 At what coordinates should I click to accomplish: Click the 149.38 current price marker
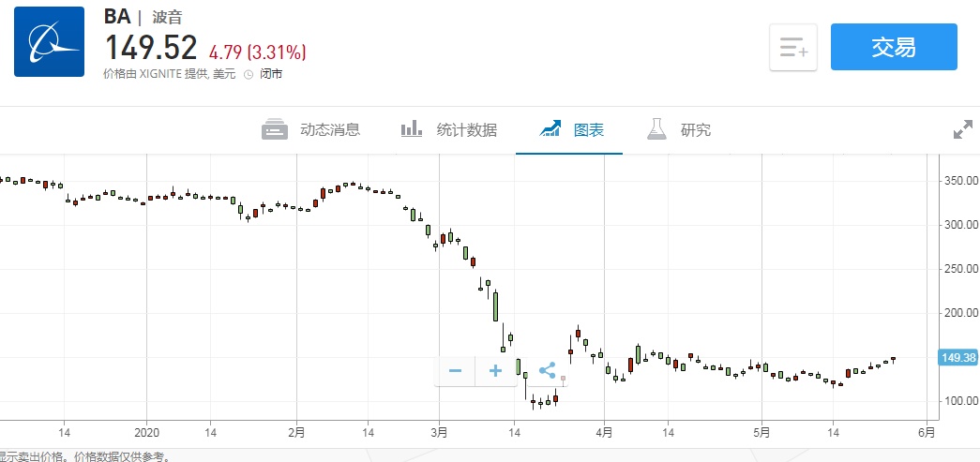(957, 357)
